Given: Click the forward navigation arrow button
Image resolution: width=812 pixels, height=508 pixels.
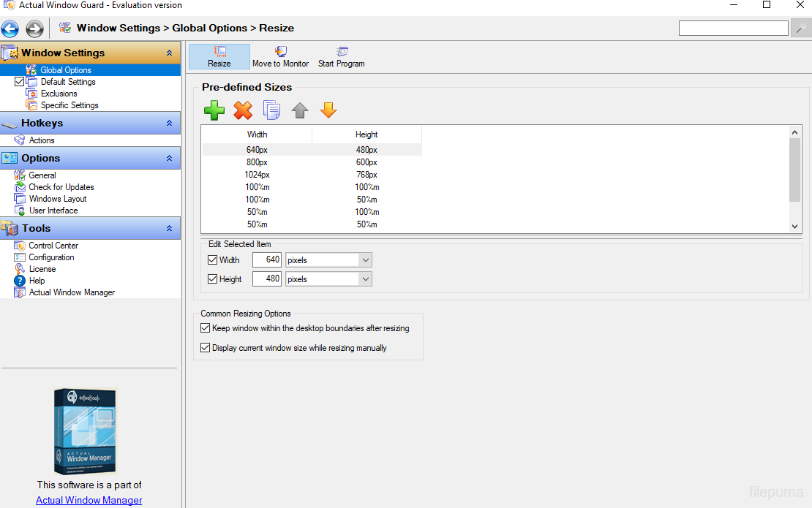Looking at the screenshot, I should pos(34,29).
